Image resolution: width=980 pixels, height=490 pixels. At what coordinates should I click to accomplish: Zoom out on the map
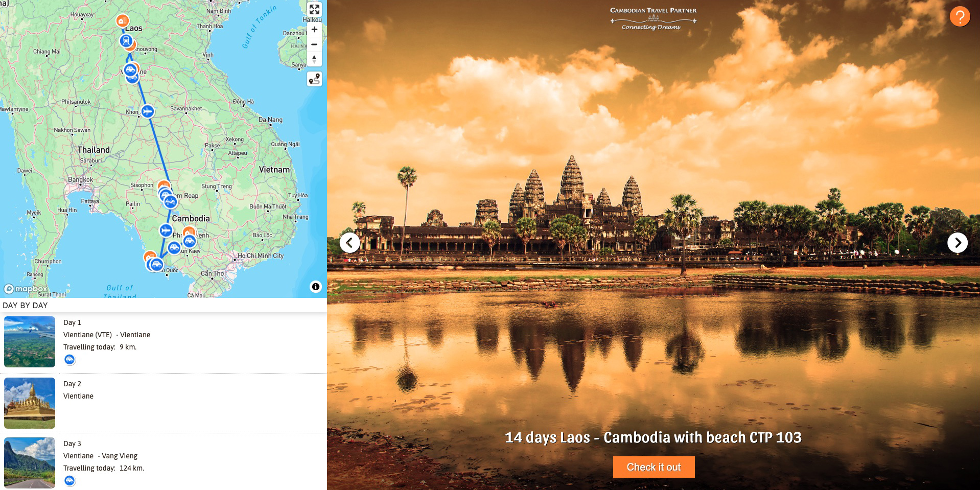pos(314,44)
